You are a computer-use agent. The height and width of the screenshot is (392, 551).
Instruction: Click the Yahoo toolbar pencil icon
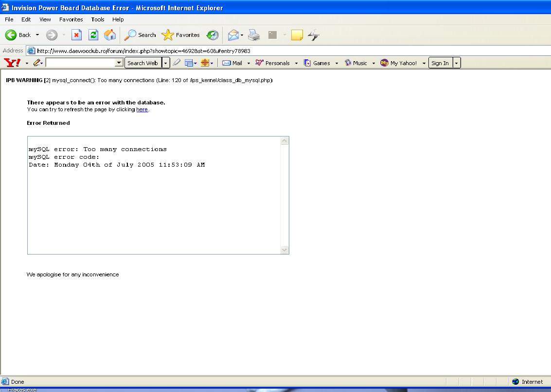point(37,63)
